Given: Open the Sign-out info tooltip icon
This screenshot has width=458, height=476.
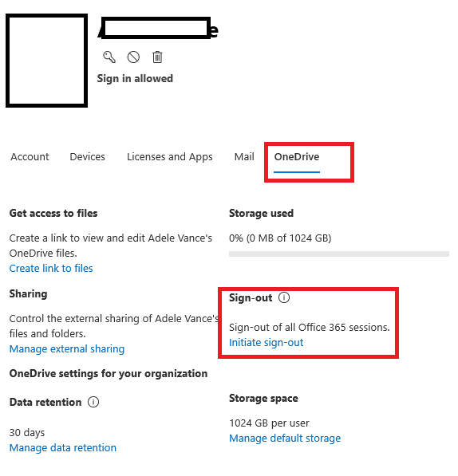Looking at the screenshot, I should pyautogui.click(x=284, y=297).
